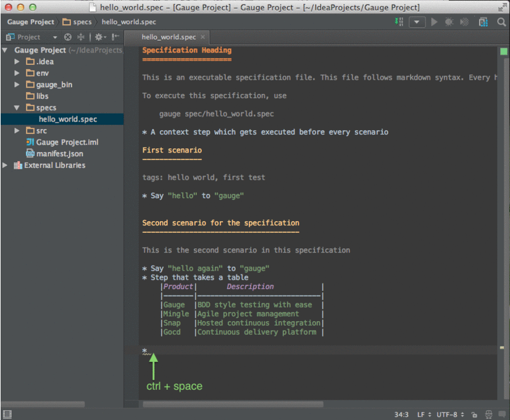The width and height of the screenshot is (510, 420).
Task: Expand the .idea folder
Action: (17, 62)
